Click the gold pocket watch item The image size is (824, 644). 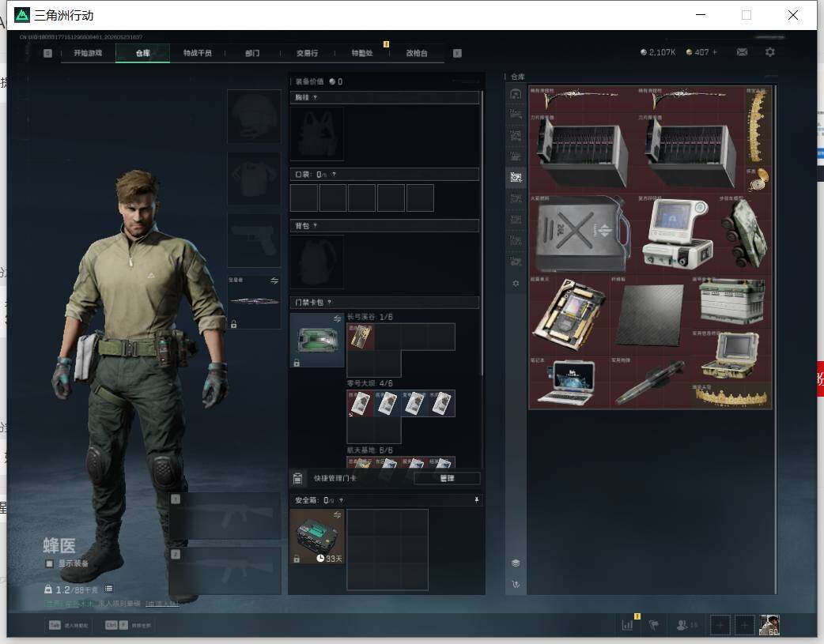click(758, 180)
